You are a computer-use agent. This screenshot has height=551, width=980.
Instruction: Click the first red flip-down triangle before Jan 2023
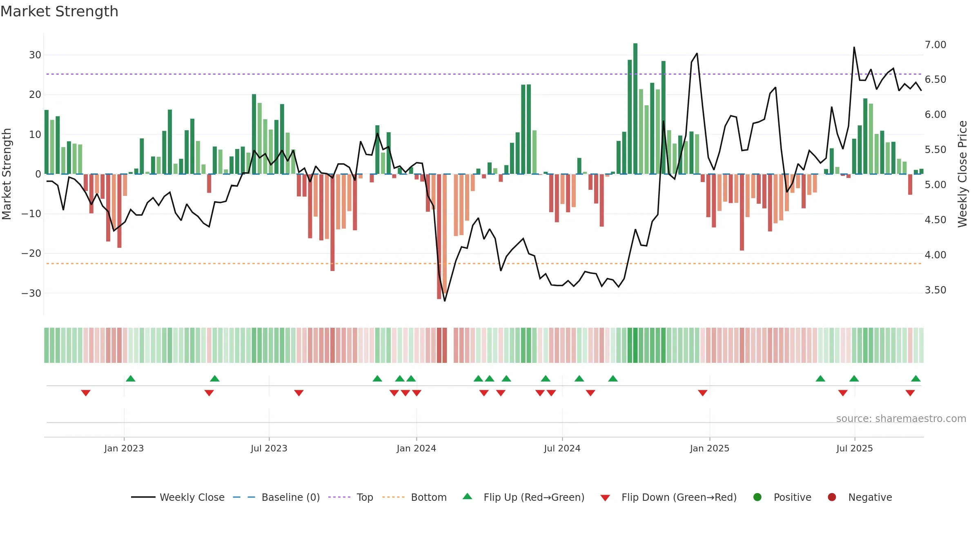click(86, 393)
